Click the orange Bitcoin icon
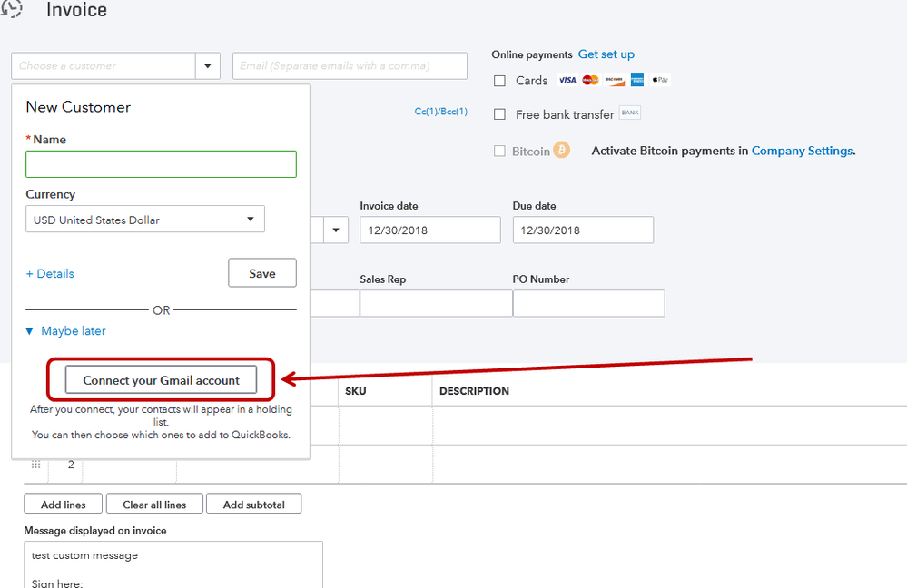The width and height of the screenshot is (907, 588). [x=562, y=151]
